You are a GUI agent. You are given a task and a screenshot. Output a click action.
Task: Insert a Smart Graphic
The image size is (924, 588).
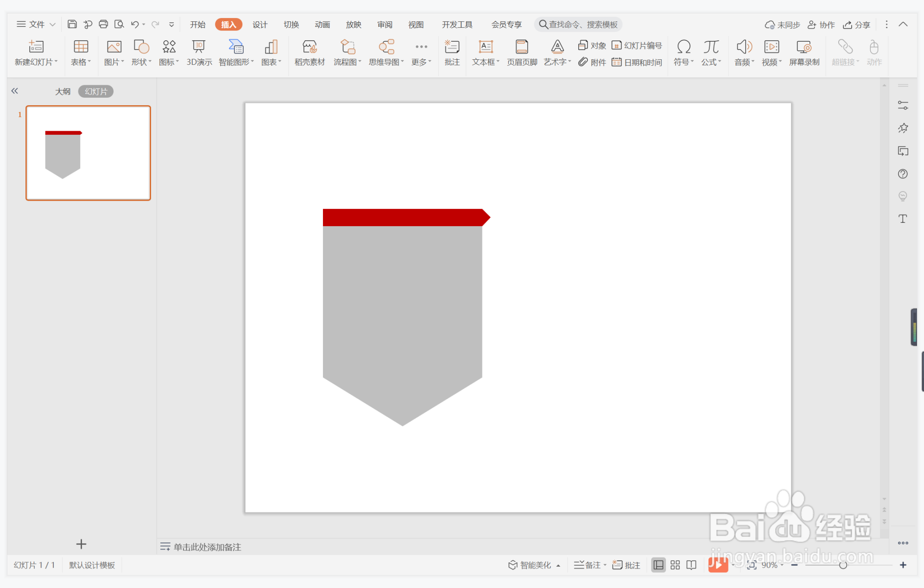236,53
